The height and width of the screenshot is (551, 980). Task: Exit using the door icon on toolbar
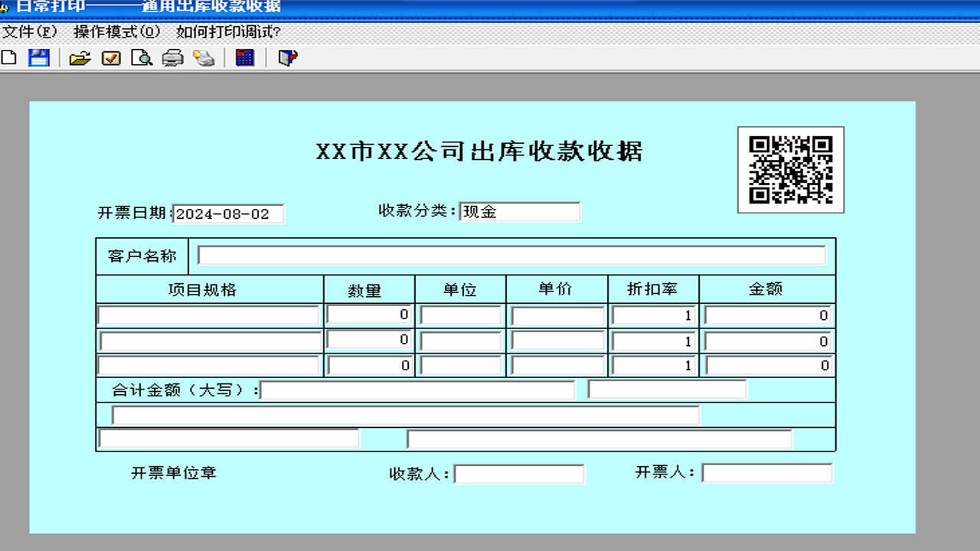[x=287, y=57]
